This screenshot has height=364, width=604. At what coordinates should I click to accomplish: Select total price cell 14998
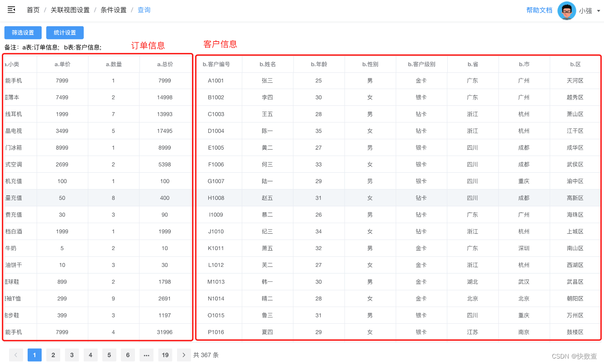click(x=165, y=97)
